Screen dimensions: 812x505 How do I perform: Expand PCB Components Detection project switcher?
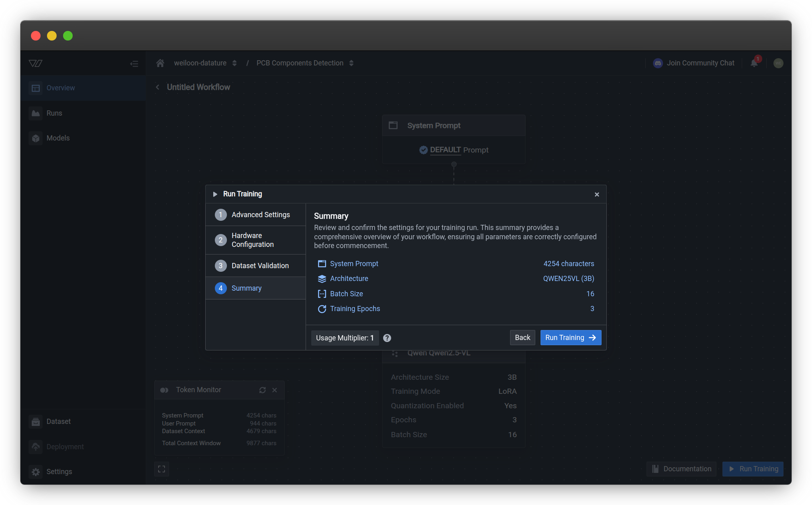coord(351,63)
